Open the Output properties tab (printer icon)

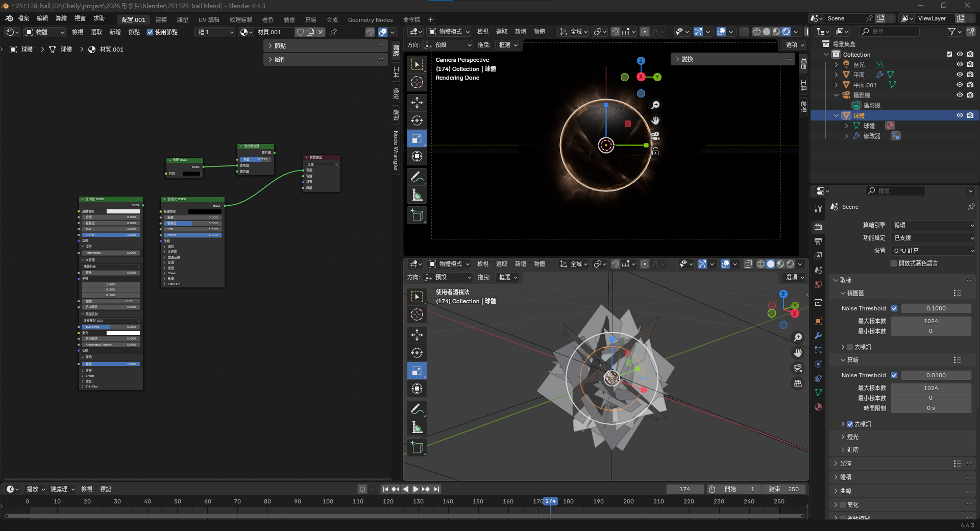tap(818, 241)
